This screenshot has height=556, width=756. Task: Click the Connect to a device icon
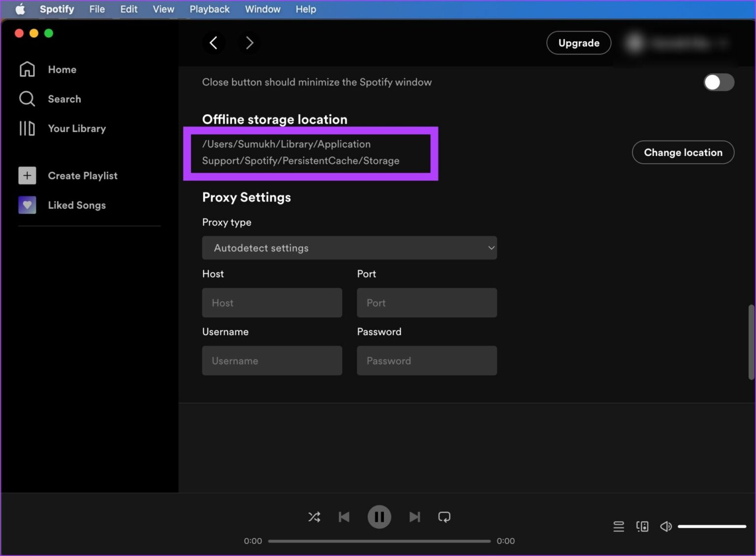pyautogui.click(x=642, y=526)
